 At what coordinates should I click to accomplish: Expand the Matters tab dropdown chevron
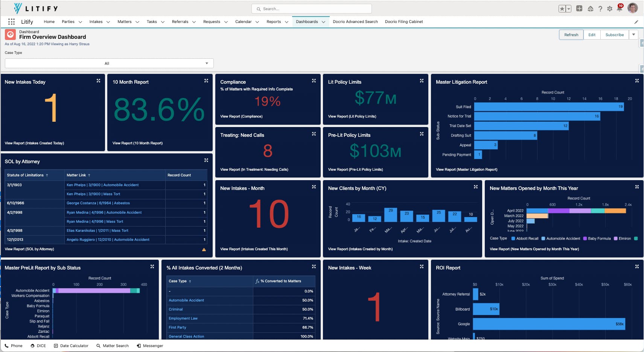pos(137,22)
